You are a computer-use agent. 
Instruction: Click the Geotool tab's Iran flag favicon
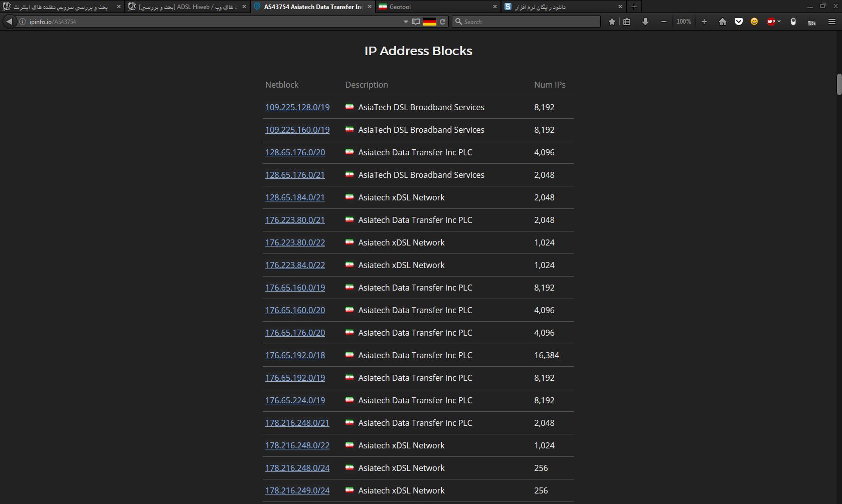point(383,7)
